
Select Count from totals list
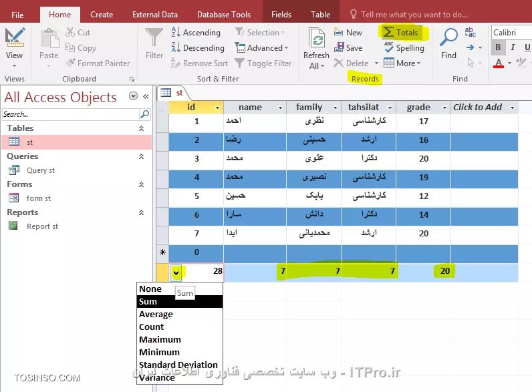(x=180, y=327)
